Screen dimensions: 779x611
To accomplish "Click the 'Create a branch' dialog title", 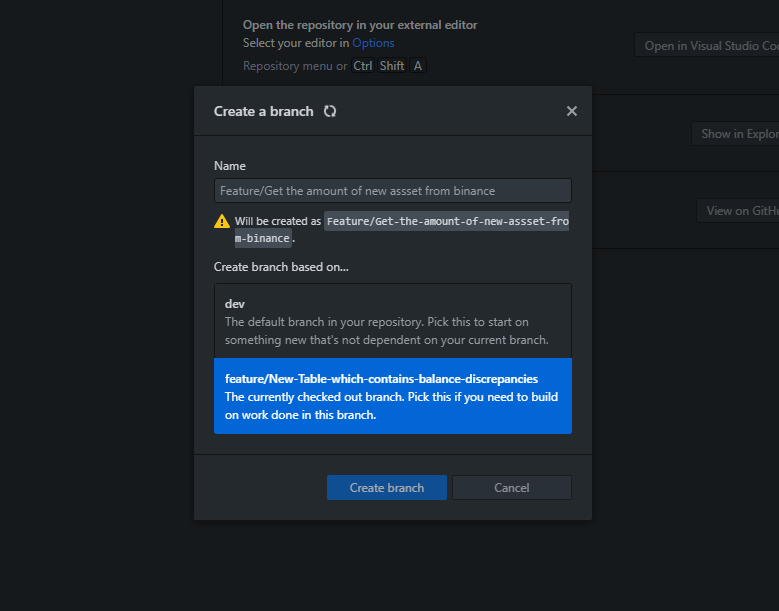I will [x=264, y=111].
